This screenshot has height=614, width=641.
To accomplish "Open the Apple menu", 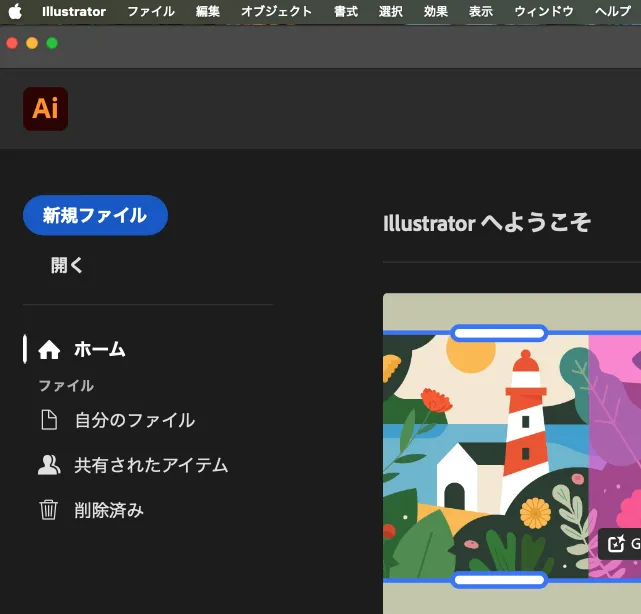I will click(16, 11).
